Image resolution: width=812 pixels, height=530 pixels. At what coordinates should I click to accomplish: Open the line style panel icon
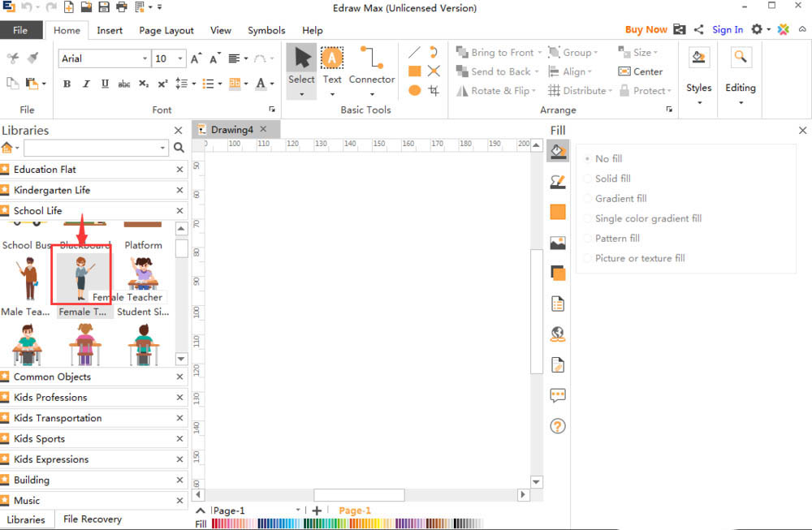[557, 182]
